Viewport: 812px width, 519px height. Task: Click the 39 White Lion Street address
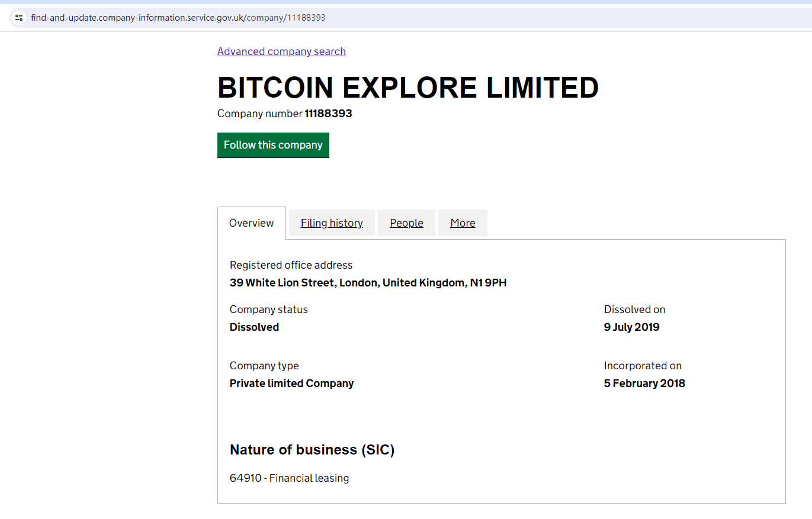coord(368,283)
